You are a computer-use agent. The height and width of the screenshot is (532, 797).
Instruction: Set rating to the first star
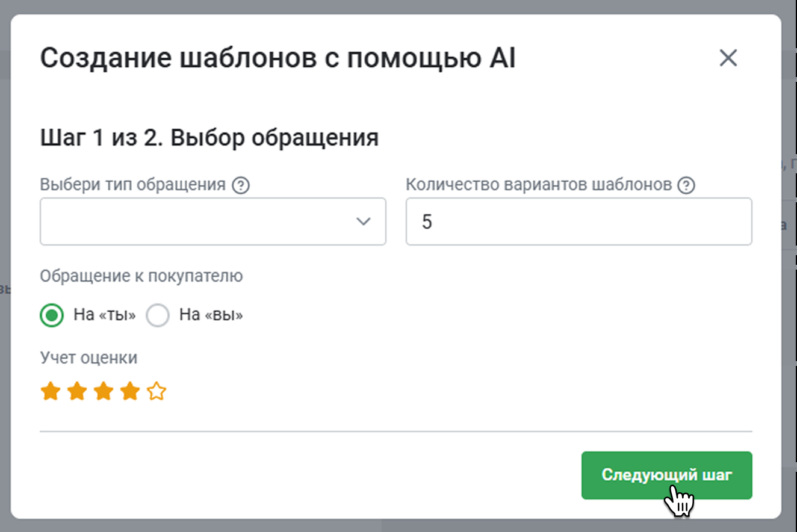(x=51, y=392)
